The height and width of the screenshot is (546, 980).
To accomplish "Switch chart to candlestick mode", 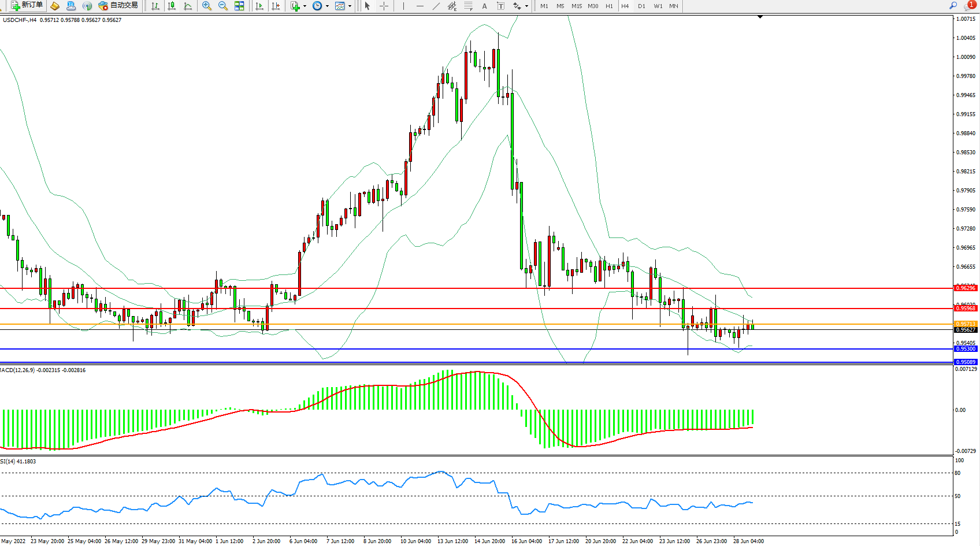I will (x=172, y=6).
